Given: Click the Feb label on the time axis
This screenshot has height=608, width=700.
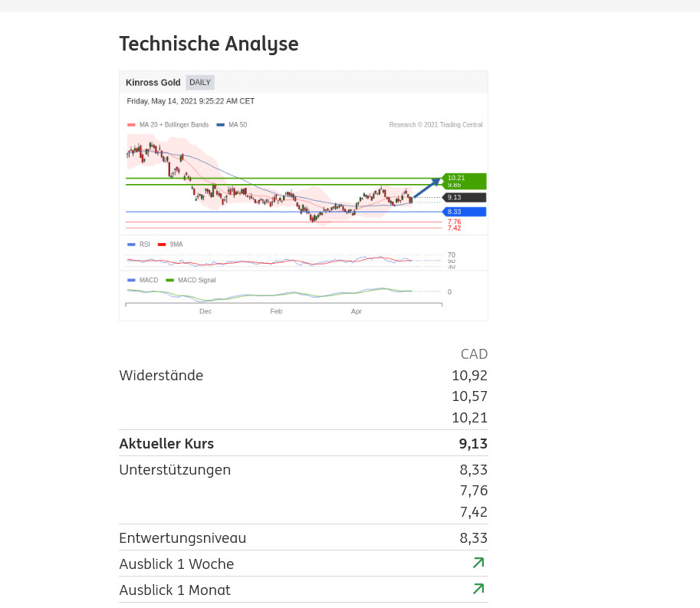Looking at the screenshot, I should click(276, 311).
